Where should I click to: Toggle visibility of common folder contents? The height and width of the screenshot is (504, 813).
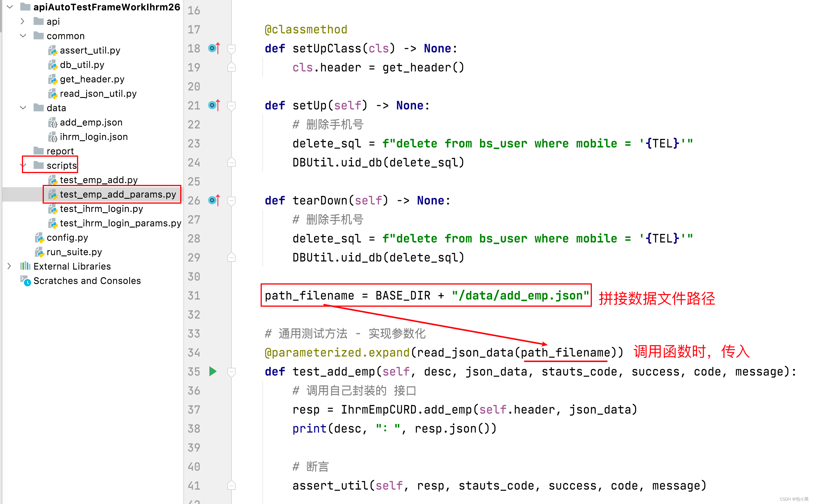pos(24,36)
